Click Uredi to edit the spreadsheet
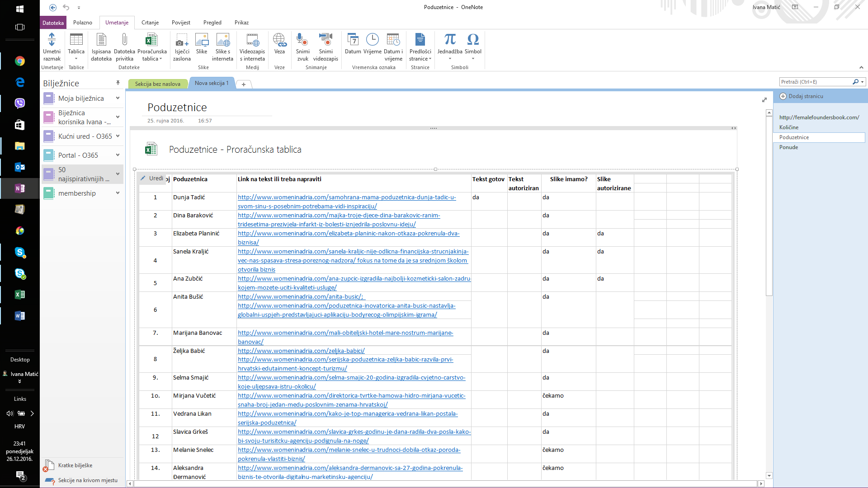This screenshot has height=488, width=868. (x=152, y=178)
